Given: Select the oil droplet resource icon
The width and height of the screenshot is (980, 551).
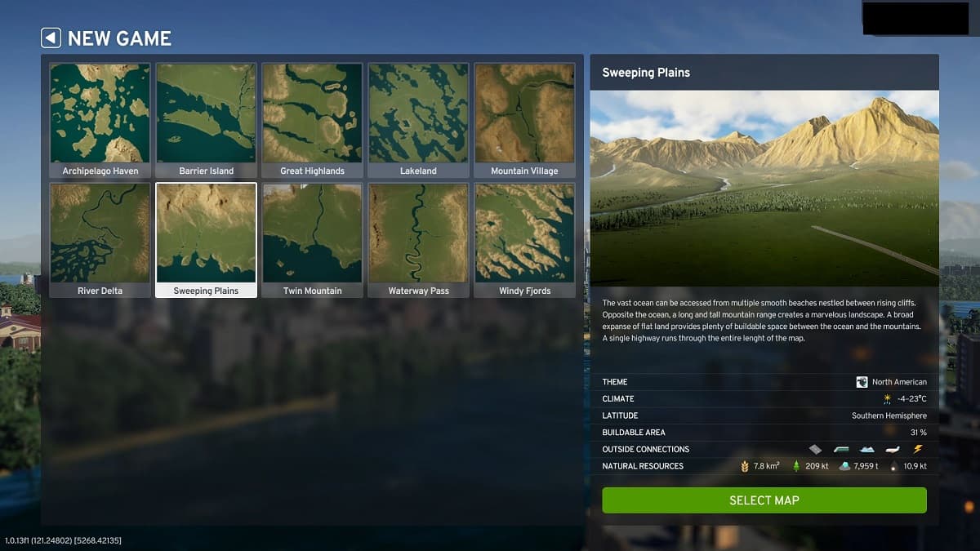Looking at the screenshot, I should 893,465.
